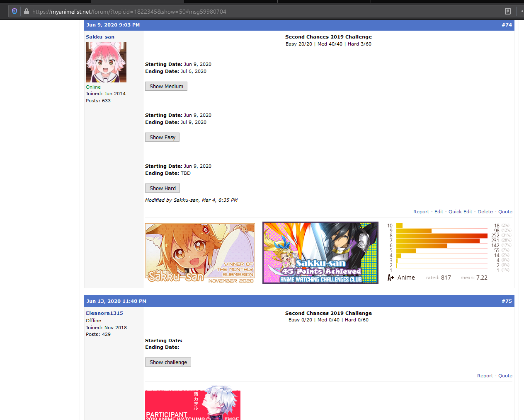Click the URL address bar
The width and height of the screenshot is (524, 420).
tap(265, 12)
